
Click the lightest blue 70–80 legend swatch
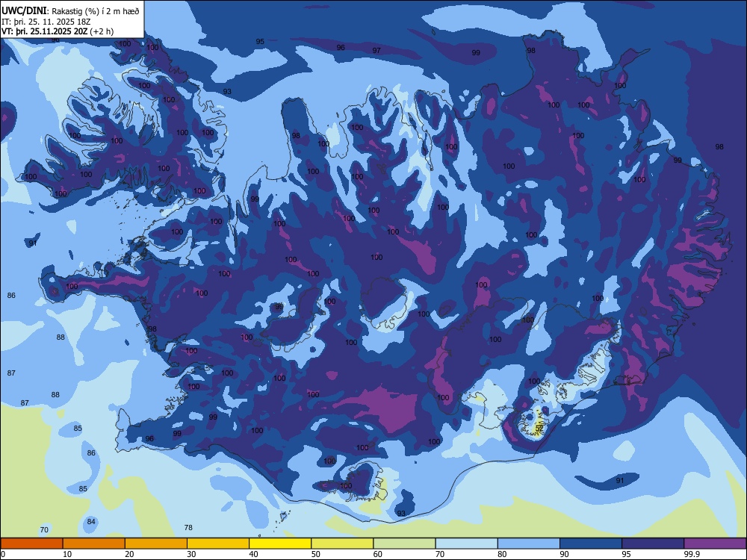click(x=466, y=544)
